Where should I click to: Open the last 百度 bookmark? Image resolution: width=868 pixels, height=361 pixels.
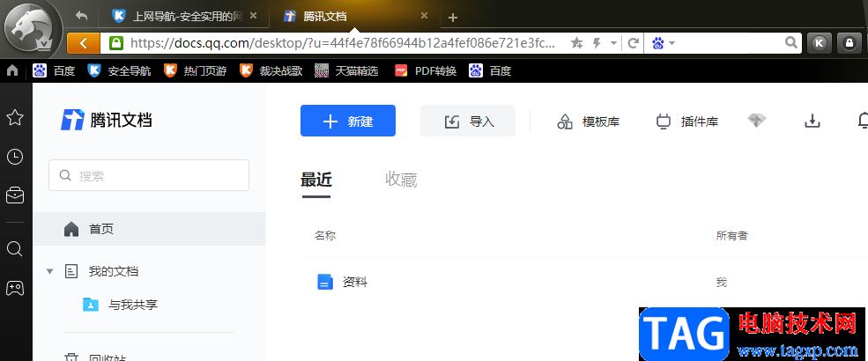point(490,70)
